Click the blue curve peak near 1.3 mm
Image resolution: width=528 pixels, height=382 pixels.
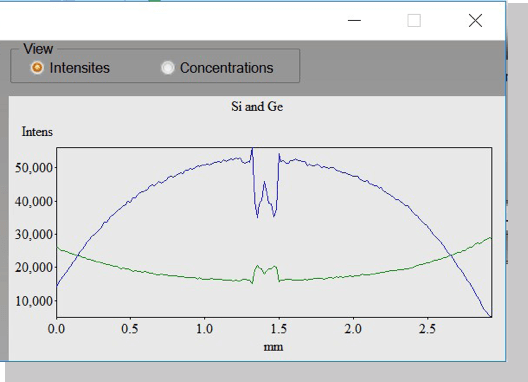click(252, 150)
